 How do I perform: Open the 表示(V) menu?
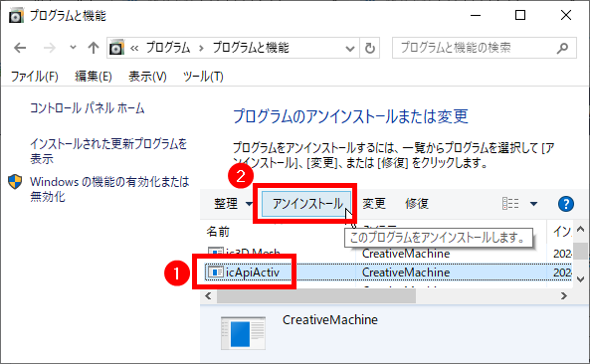click(147, 77)
